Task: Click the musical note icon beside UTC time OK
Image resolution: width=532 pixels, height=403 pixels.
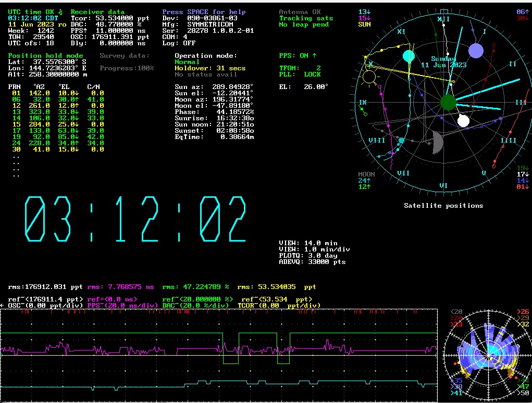Action: 60,12
